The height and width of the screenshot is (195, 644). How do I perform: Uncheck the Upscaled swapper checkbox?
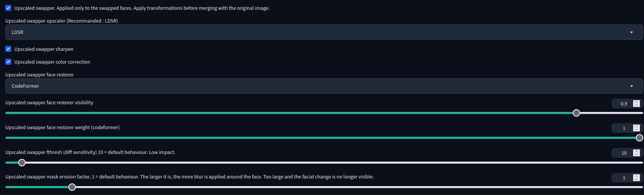pyautogui.click(x=8, y=8)
